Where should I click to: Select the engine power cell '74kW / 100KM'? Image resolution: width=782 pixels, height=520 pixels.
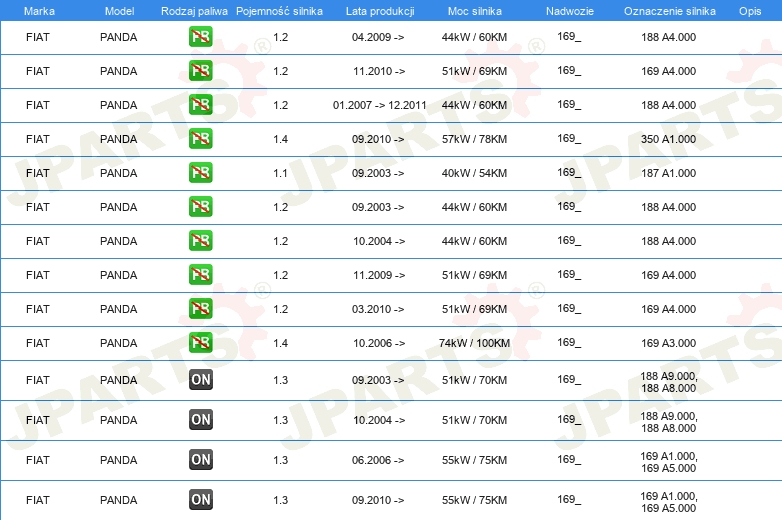(474, 343)
